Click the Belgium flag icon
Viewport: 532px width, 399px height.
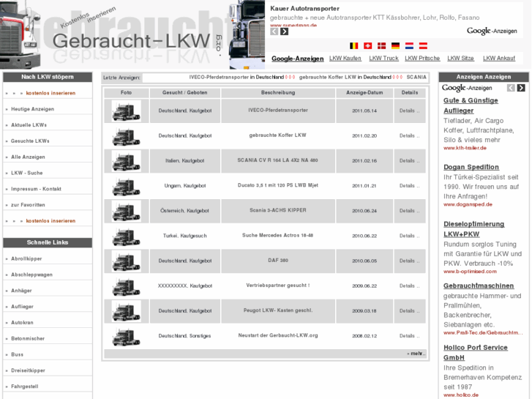(x=354, y=45)
